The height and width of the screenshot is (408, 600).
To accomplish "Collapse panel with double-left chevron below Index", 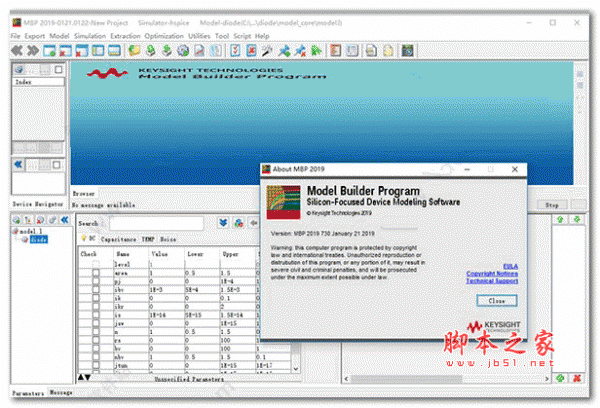I will [x=18, y=165].
